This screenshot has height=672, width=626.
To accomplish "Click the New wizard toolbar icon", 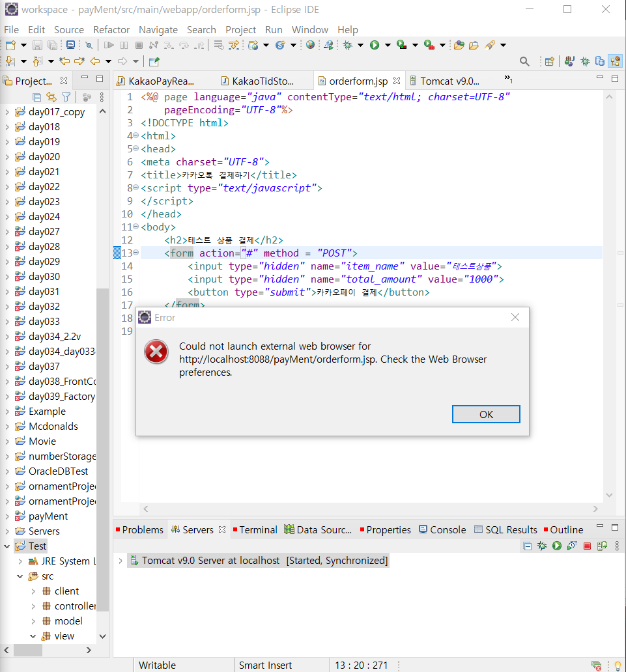I will (10, 45).
